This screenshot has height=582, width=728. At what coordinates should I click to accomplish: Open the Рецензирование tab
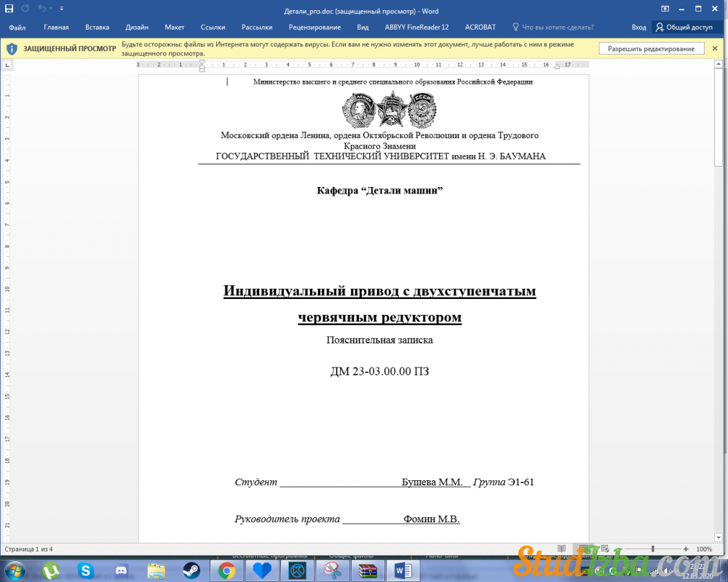pyautogui.click(x=314, y=28)
